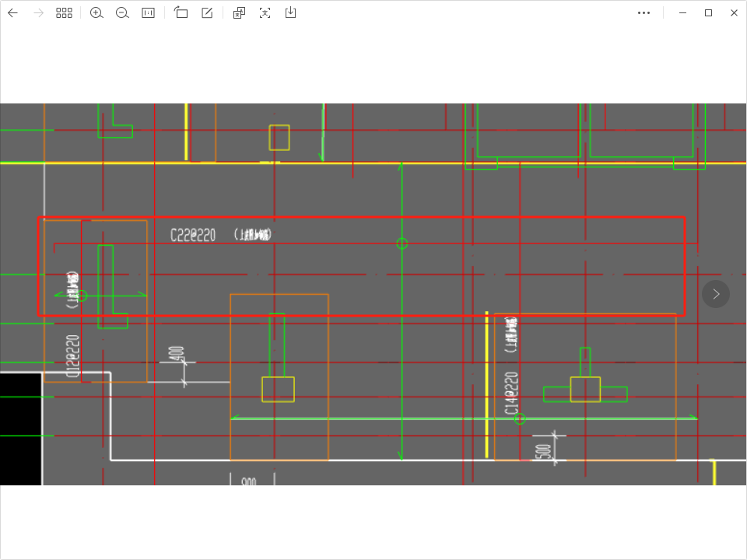The height and width of the screenshot is (560, 747).
Task: Minimize the image viewer window
Action: click(x=682, y=13)
